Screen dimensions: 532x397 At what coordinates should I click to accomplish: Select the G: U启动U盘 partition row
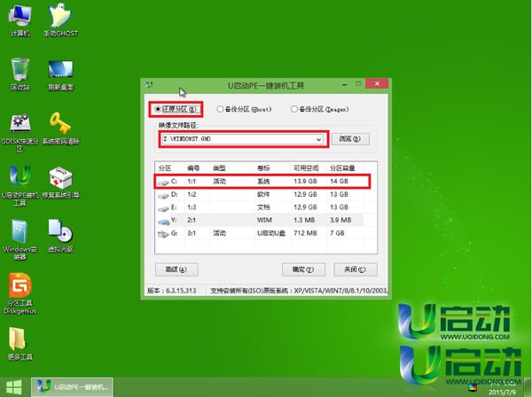tap(262, 233)
